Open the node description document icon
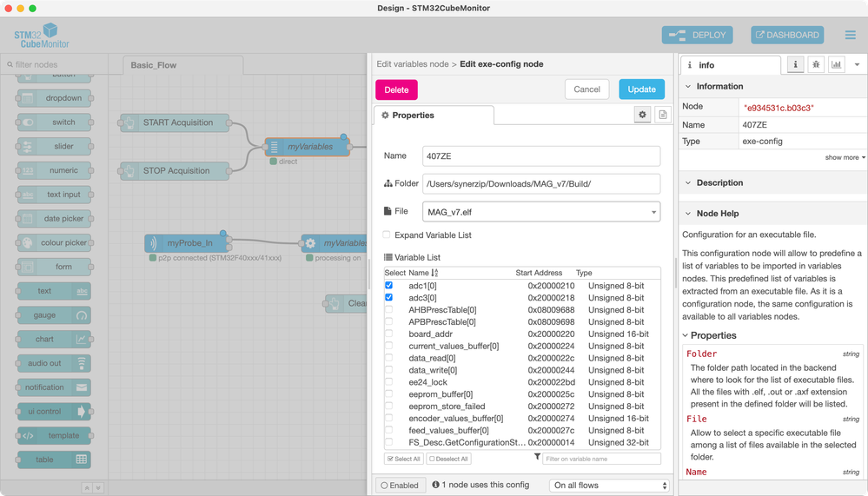The height and width of the screenshot is (496, 868). tap(663, 115)
